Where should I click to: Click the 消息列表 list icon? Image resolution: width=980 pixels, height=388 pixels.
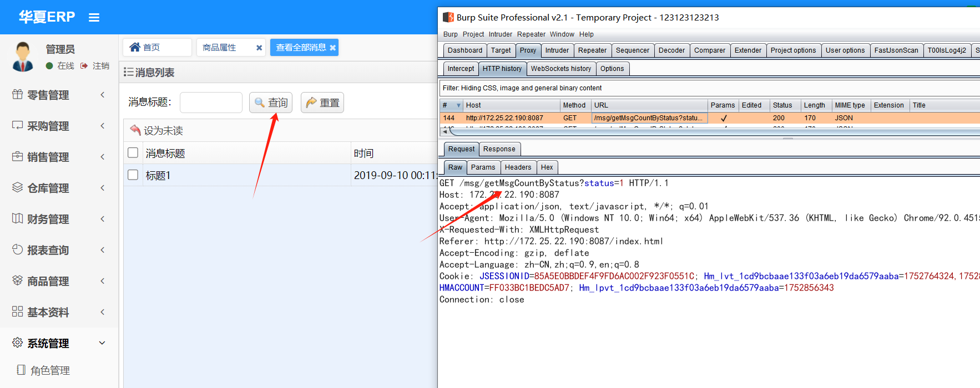pos(128,73)
